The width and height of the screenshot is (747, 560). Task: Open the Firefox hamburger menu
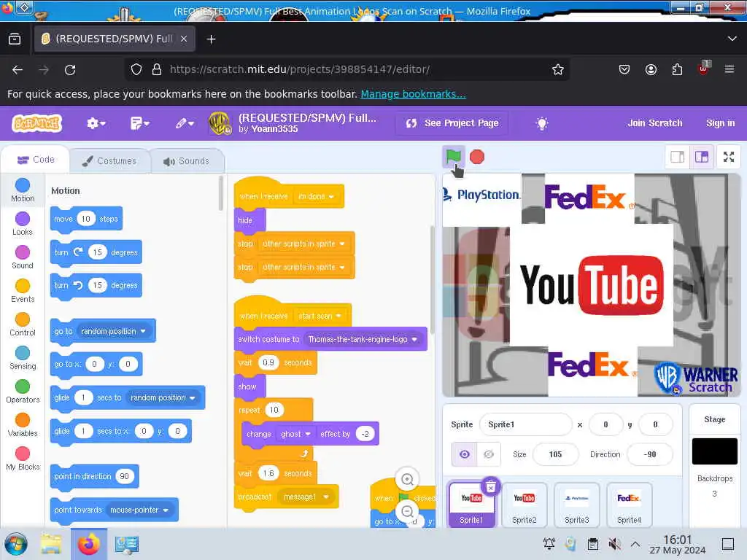coord(729,69)
